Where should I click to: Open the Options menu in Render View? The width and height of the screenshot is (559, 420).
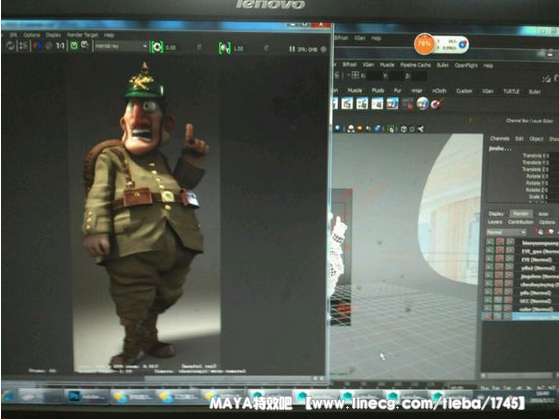[x=32, y=35]
